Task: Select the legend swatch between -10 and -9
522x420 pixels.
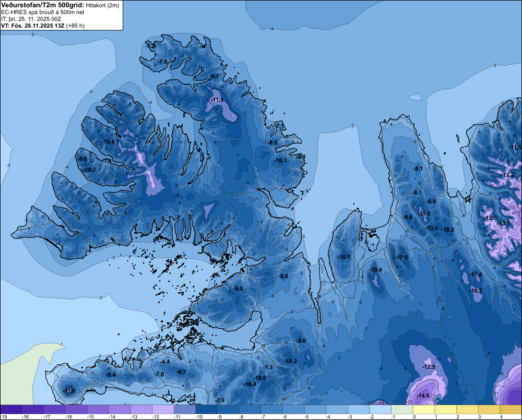Action: [x=206, y=410]
